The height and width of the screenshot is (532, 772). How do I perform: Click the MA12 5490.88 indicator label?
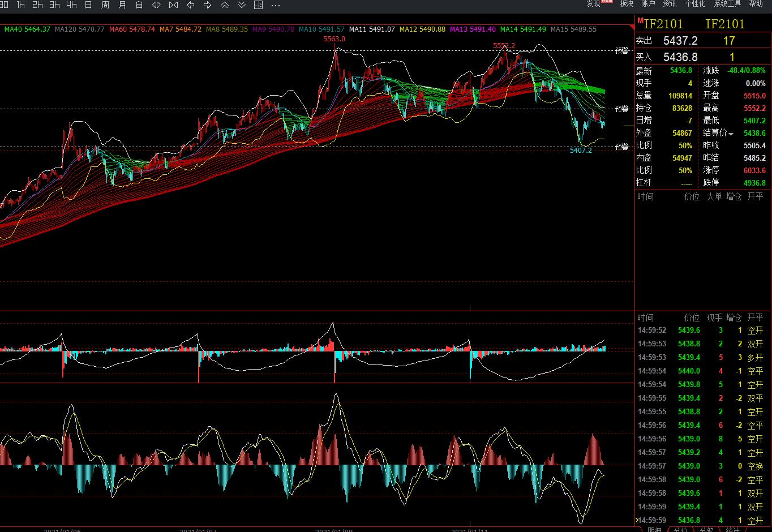[x=422, y=29]
